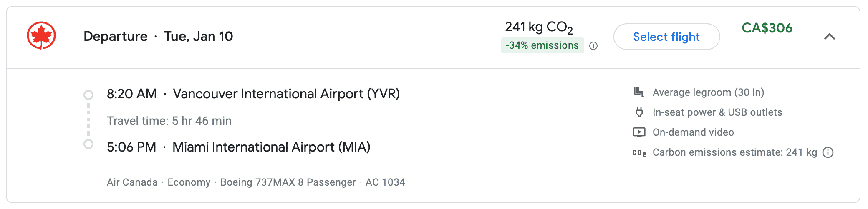Click the Air Canada maple leaf logo
The width and height of the screenshot is (868, 209).
[x=41, y=36]
